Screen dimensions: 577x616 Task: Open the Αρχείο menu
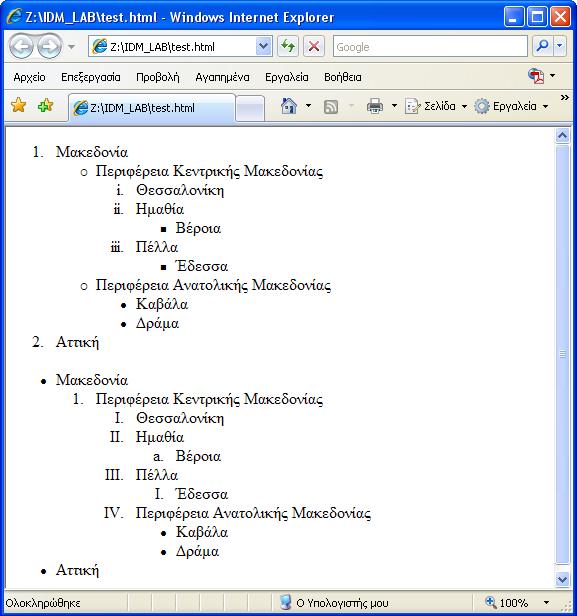(x=29, y=77)
